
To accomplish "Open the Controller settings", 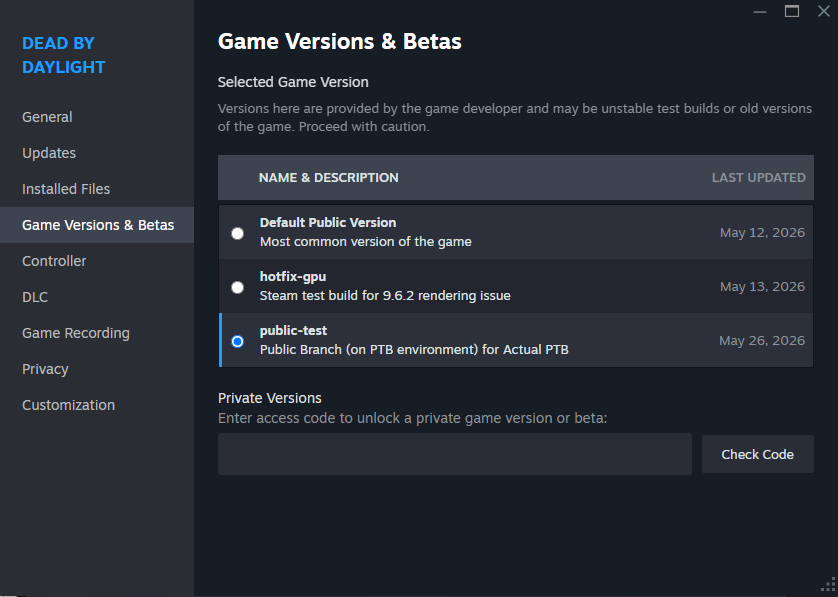I will [54, 261].
